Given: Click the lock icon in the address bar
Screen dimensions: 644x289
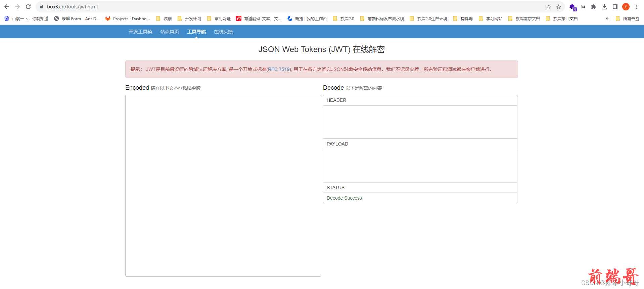Looking at the screenshot, I should coord(42,7).
